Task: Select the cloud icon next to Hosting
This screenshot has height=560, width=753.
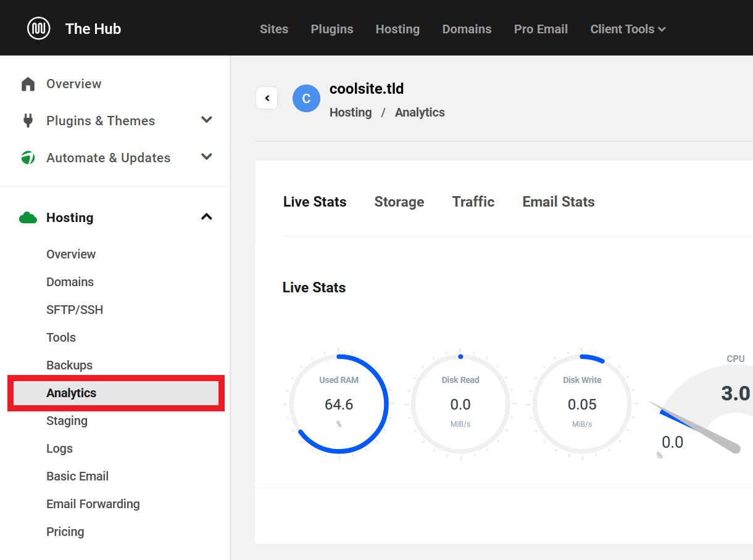Action: pyautogui.click(x=28, y=217)
